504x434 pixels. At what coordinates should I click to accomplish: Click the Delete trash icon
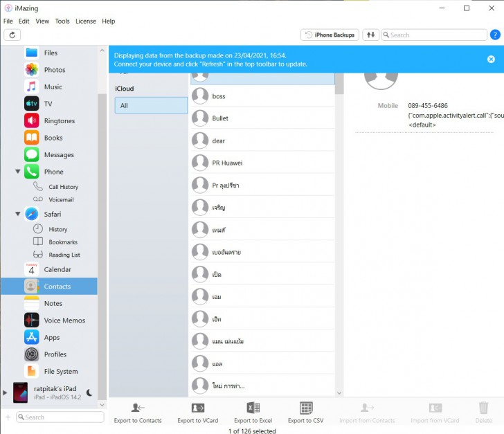[483, 408]
